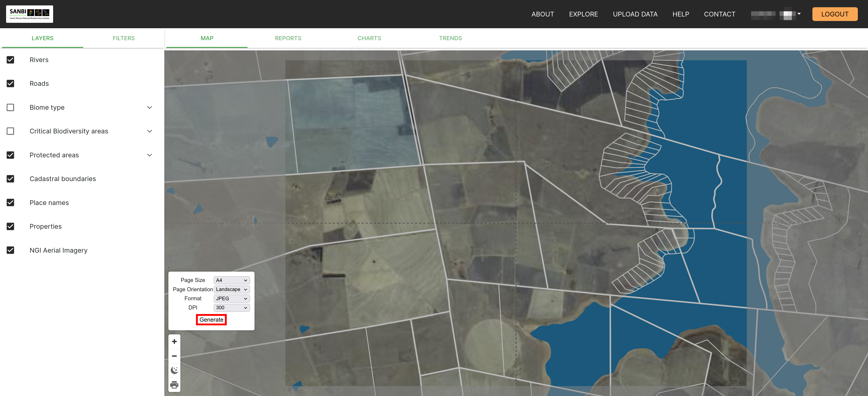
Task: Open the HELP nav link
Action: [x=681, y=14]
